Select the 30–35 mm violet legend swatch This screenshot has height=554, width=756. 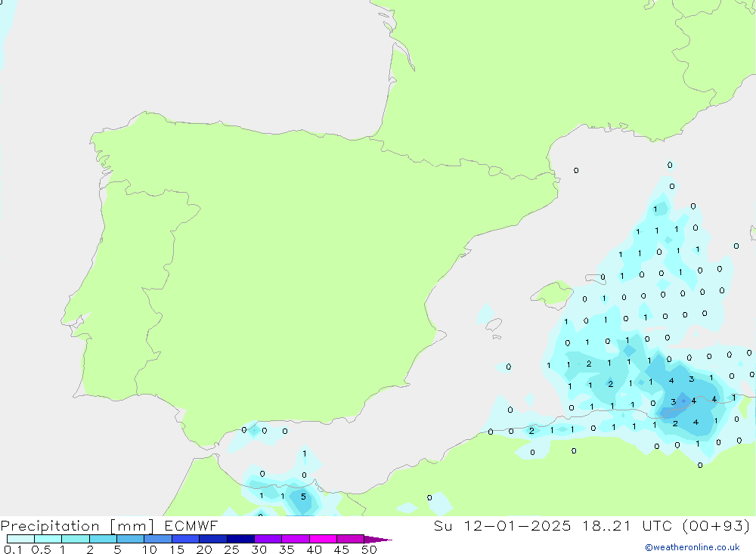pos(268,539)
